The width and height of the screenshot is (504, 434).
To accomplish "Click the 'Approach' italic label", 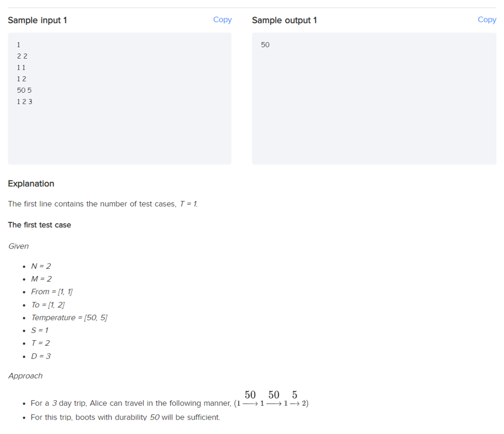I will (25, 376).
